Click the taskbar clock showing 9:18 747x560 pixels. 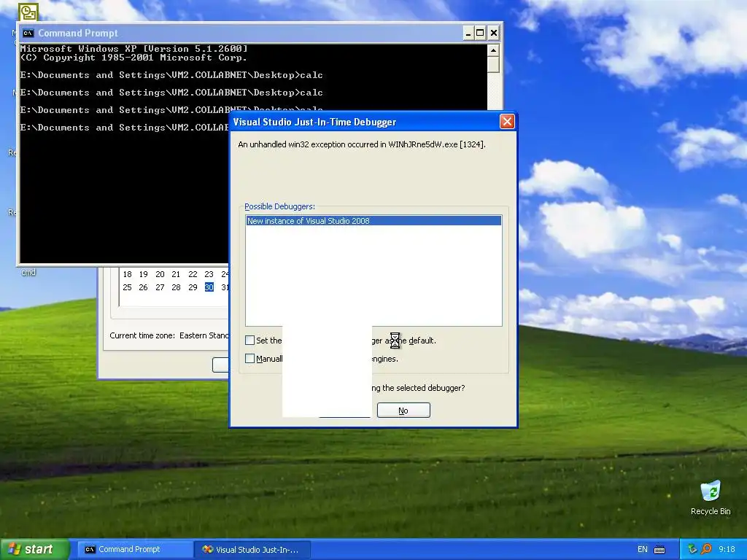pyautogui.click(x=727, y=549)
